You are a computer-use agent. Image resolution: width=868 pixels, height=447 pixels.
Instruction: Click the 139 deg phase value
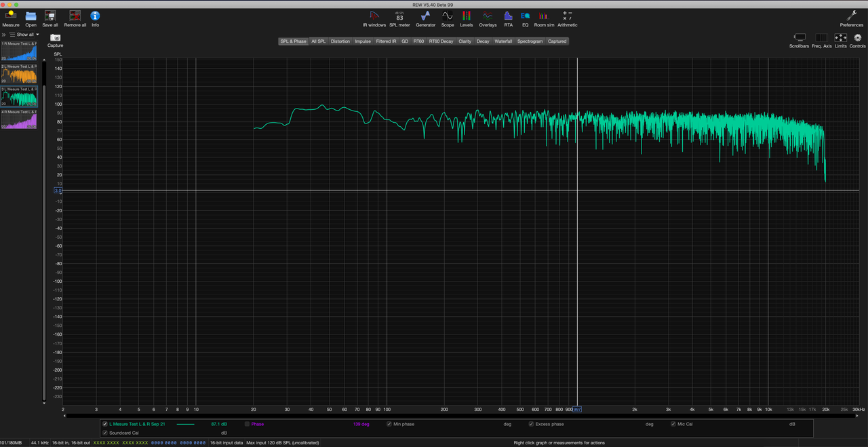click(361, 424)
